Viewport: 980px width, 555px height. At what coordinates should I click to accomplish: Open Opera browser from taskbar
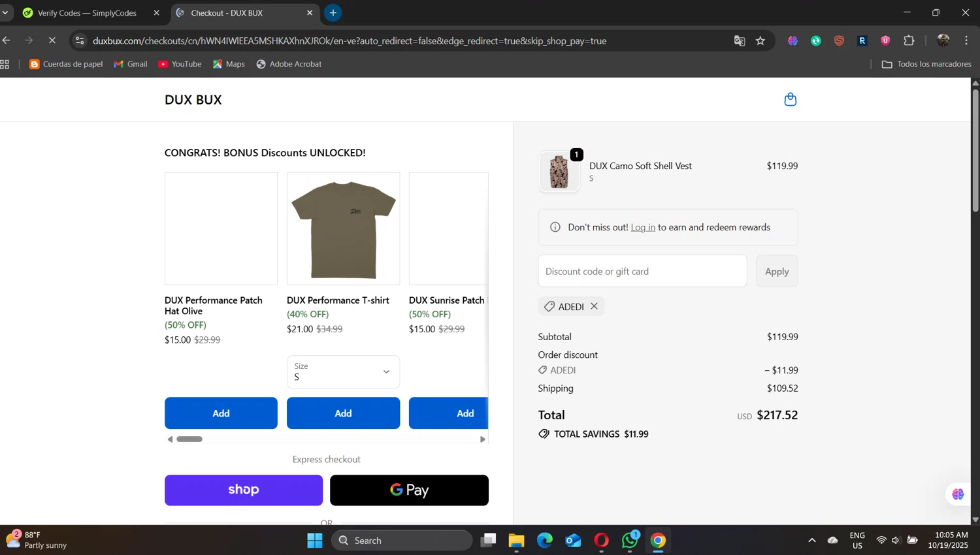click(x=601, y=541)
